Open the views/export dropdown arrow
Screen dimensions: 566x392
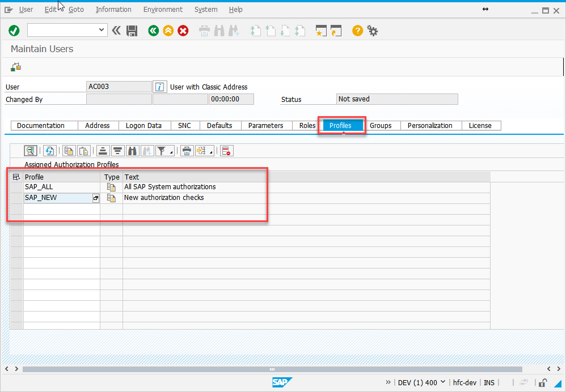211,152
